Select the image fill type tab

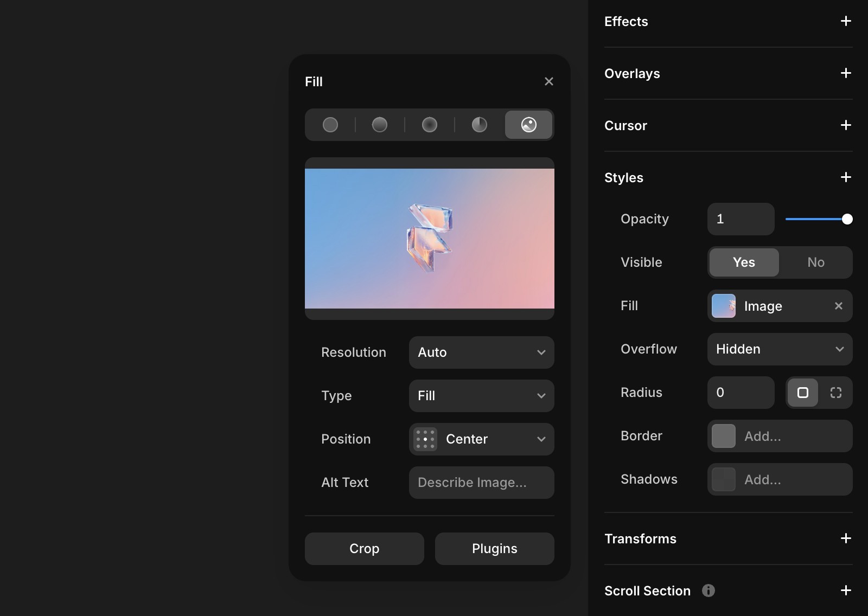[x=529, y=125]
